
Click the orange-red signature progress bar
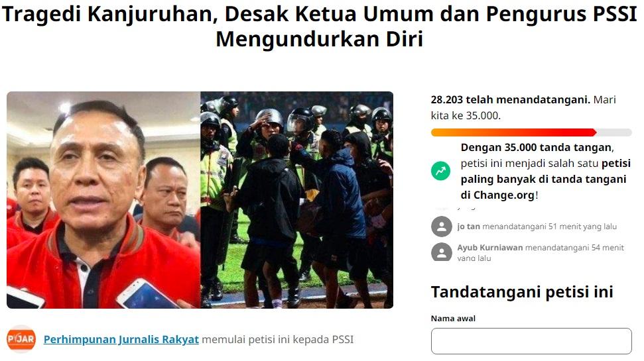[x=513, y=132]
